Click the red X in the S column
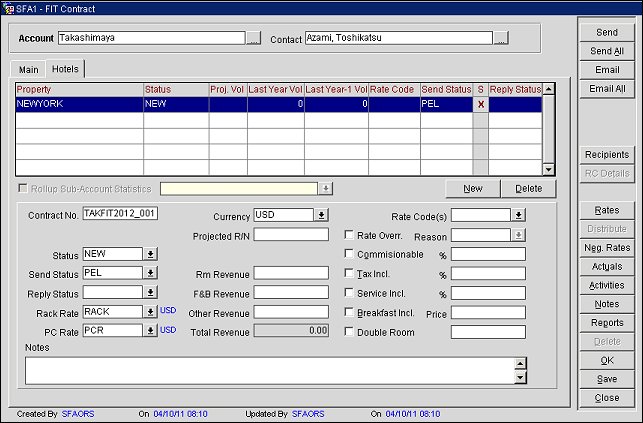The height and width of the screenshot is (423, 643). tap(480, 103)
